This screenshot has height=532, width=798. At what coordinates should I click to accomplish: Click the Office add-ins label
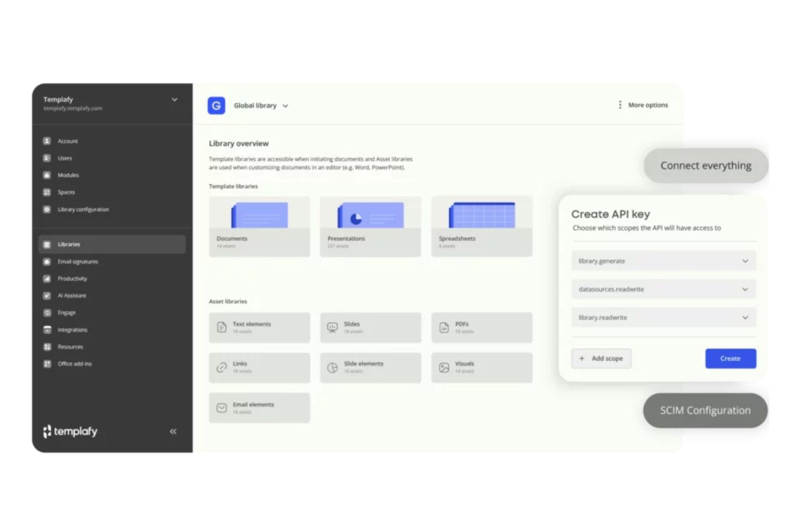[75, 364]
